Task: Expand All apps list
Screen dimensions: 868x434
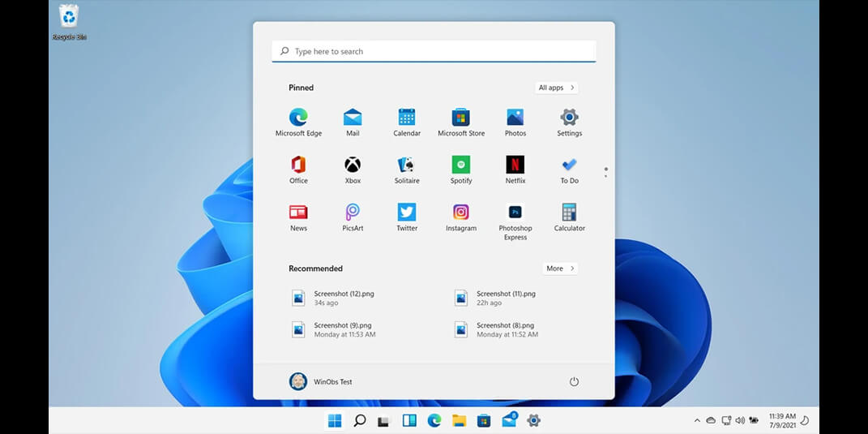Action: (556, 88)
